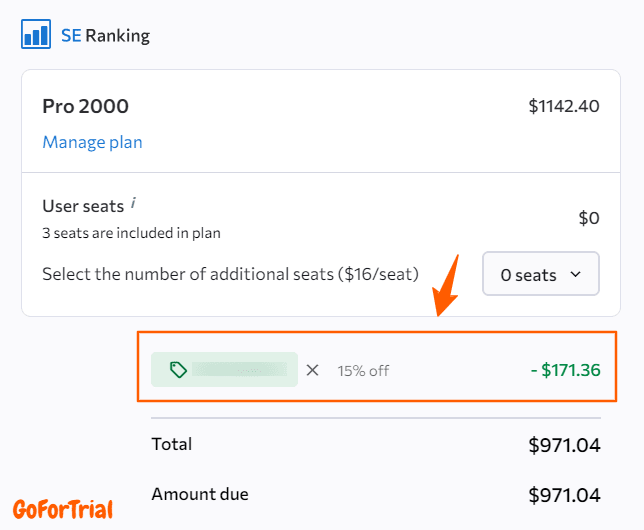Click the green - $171.36 discount amount

tap(565, 370)
